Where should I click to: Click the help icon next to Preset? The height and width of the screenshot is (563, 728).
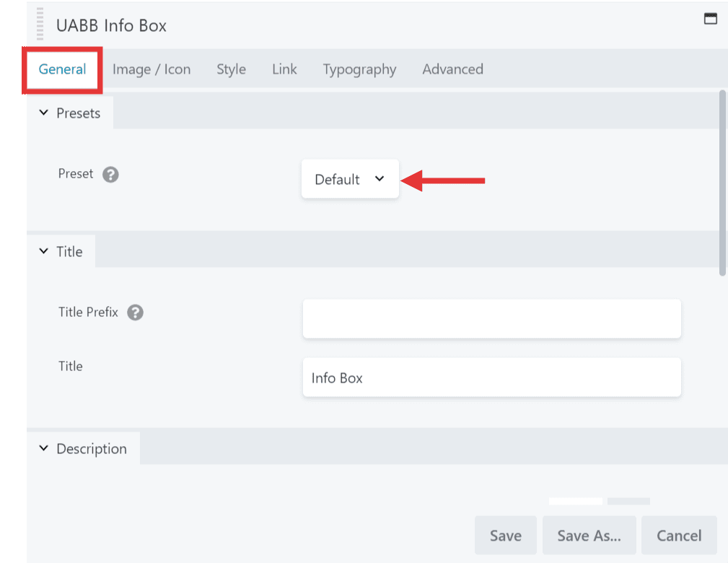click(x=110, y=175)
